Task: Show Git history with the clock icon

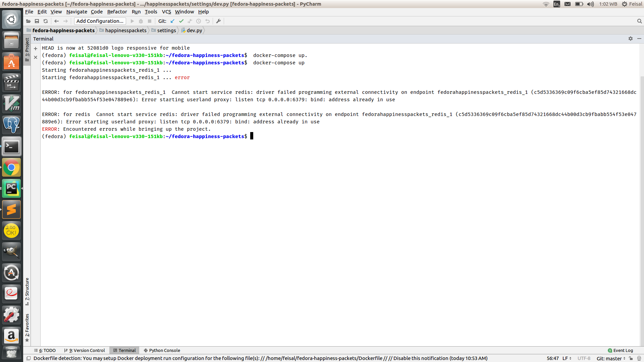Action: [x=199, y=21]
